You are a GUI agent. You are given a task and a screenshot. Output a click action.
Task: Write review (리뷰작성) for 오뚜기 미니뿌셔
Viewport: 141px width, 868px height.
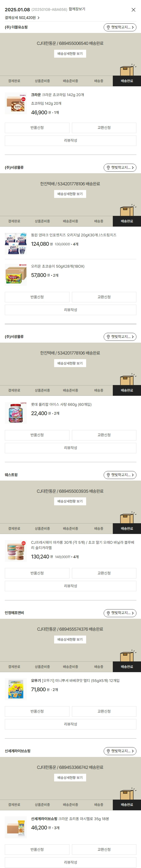click(70, 724)
